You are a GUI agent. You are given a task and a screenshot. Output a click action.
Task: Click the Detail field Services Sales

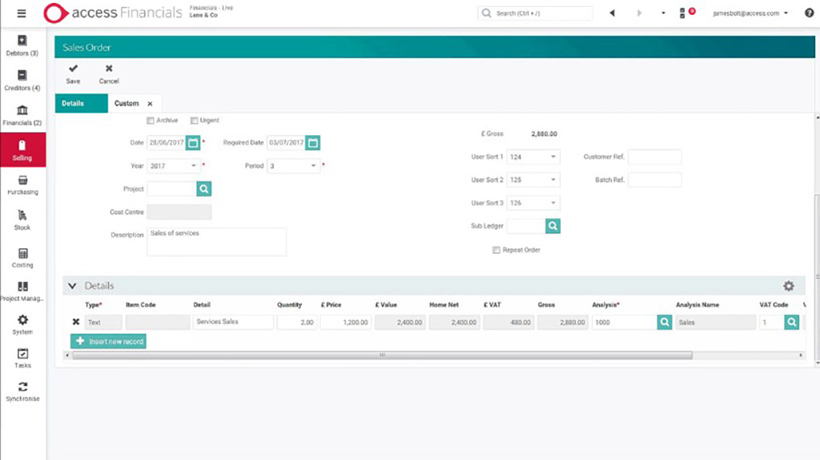click(x=233, y=322)
